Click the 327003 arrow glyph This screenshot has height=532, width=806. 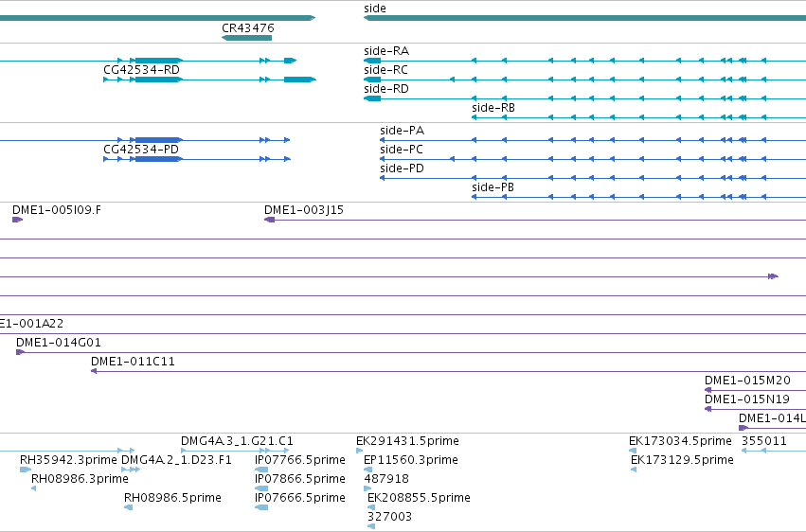coord(371,527)
